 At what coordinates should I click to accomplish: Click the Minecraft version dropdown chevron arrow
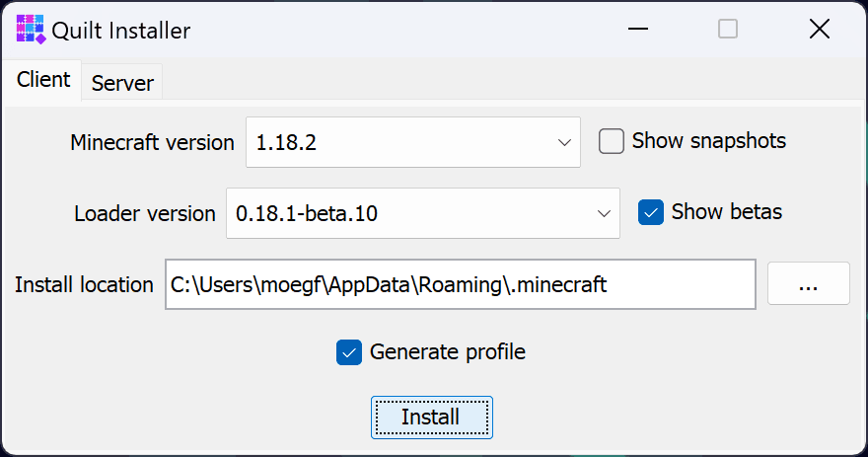tap(565, 142)
